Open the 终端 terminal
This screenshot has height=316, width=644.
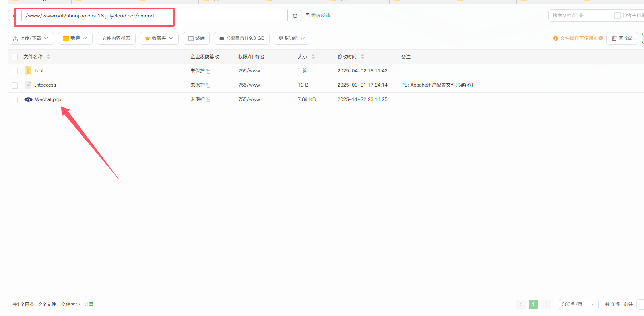click(196, 38)
